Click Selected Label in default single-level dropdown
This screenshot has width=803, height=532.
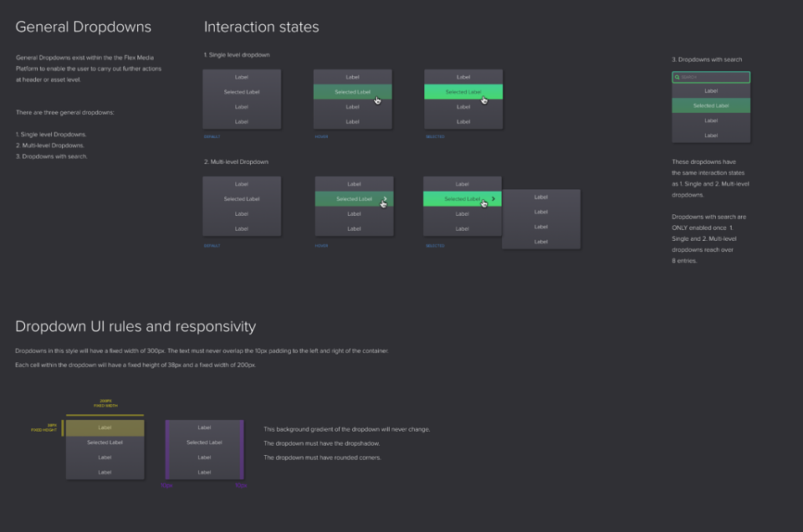[242, 92]
